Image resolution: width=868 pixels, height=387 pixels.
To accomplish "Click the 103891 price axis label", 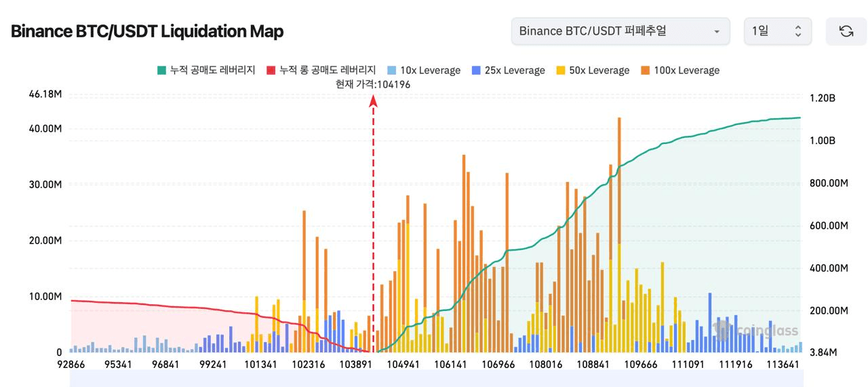I will tap(355, 365).
